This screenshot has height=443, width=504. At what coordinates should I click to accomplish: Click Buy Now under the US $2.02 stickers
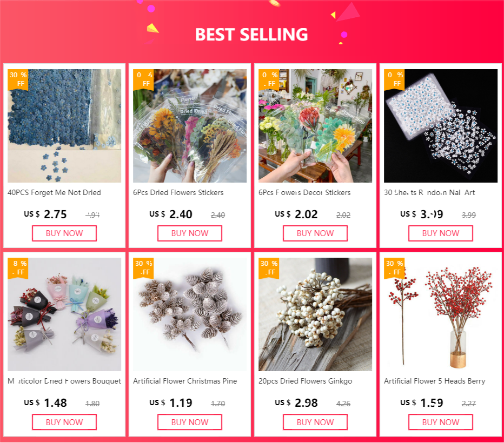point(315,233)
